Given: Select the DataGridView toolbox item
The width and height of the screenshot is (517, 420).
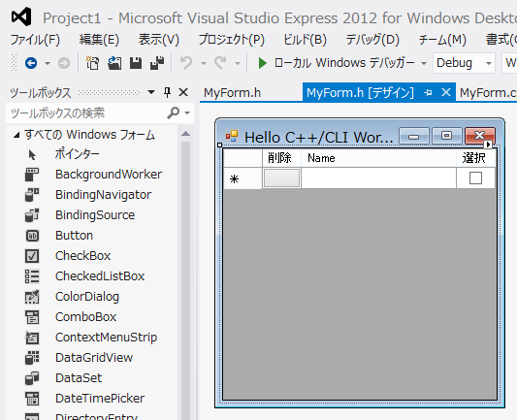Looking at the screenshot, I should (94, 358).
